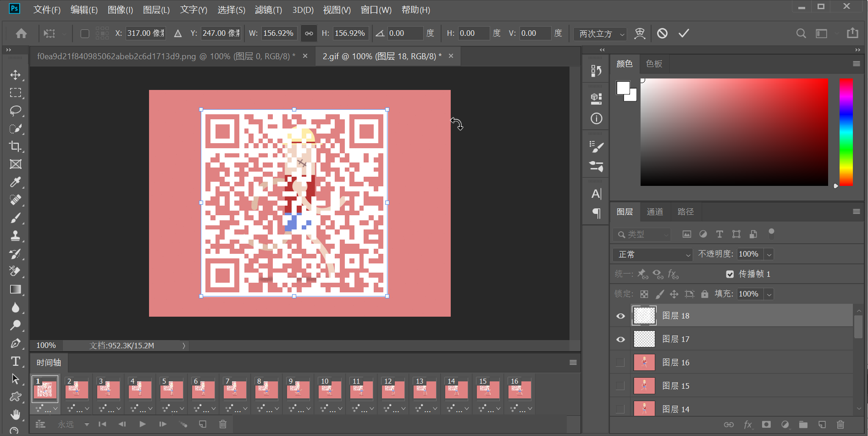Select the Brush tool
The width and height of the screenshot is (868, 436).
[16, 218]
